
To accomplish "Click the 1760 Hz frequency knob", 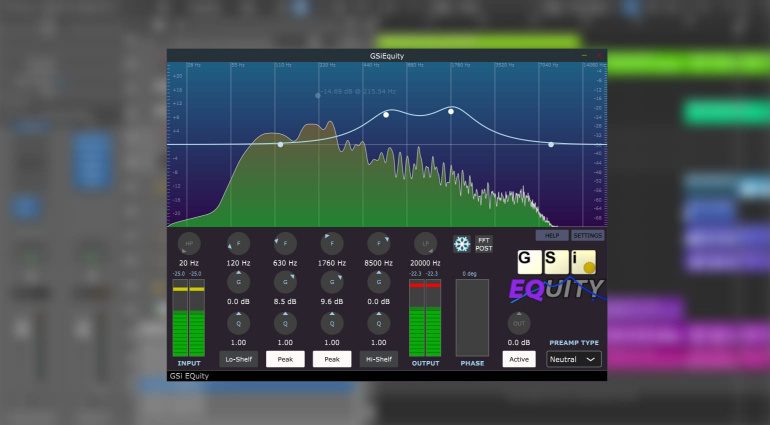I will [x=331, y=242].
